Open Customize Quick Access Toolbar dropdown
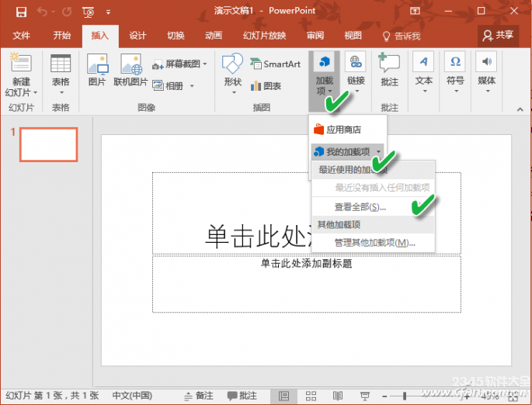The image size is (532, 405). coord(108,12)
